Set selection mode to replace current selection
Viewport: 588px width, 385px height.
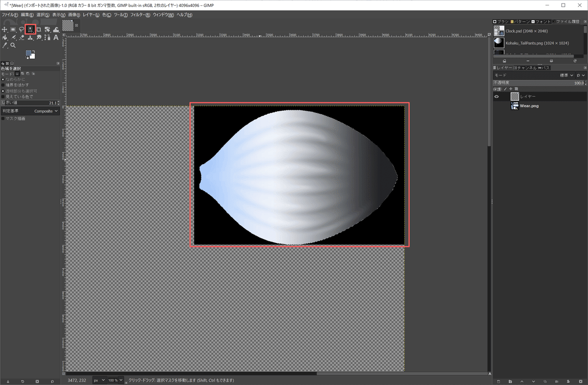[x=16, y=73]
